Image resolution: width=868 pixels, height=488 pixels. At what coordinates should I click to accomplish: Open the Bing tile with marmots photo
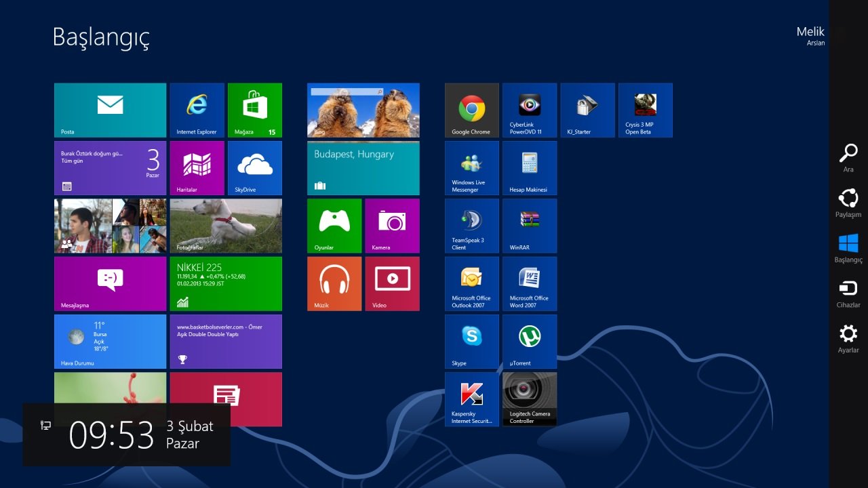363,110
